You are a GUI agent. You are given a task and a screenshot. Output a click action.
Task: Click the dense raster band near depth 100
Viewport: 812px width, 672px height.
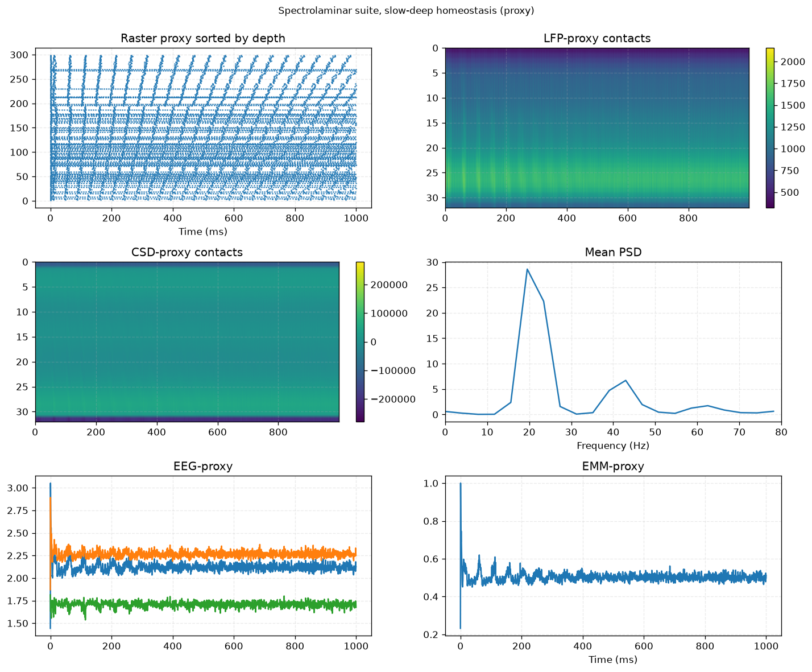pos(203,152)
